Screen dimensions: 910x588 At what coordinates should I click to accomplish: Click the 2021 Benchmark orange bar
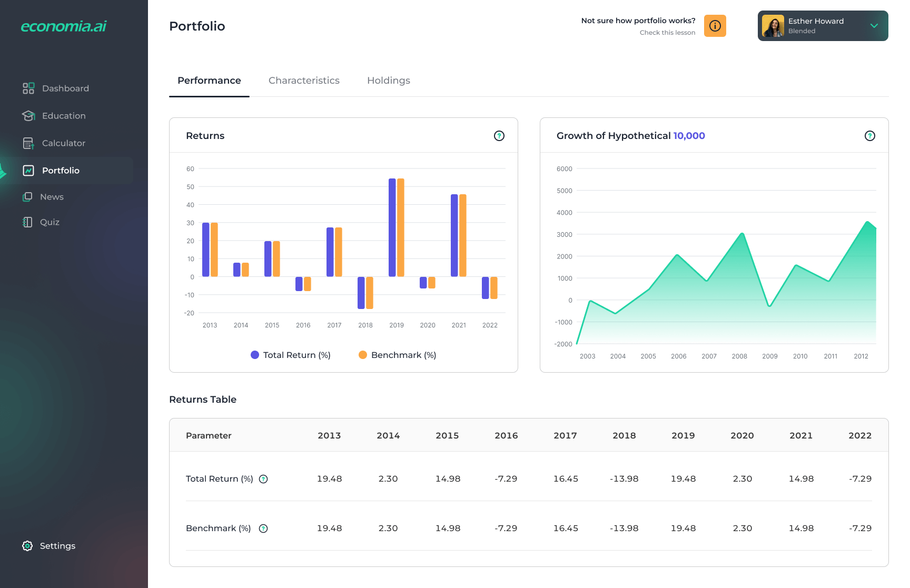click(463, 235)
